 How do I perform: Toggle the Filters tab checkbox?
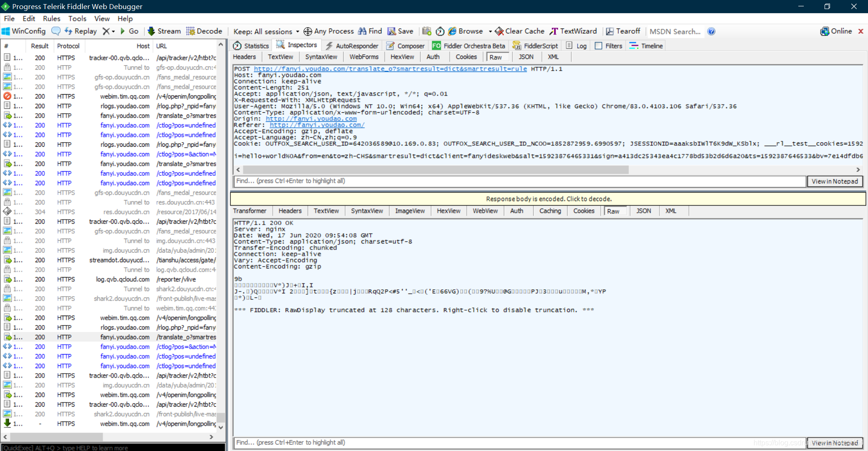point(598,46)
